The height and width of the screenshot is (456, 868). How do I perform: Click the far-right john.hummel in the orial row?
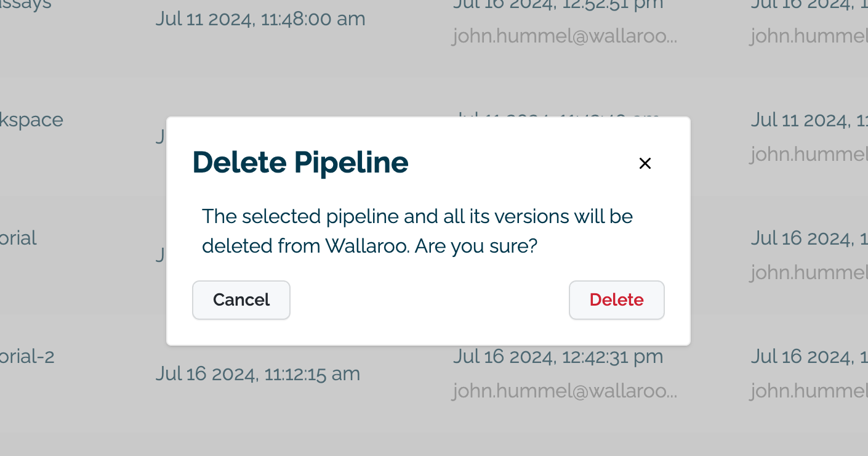click(808, 272)
